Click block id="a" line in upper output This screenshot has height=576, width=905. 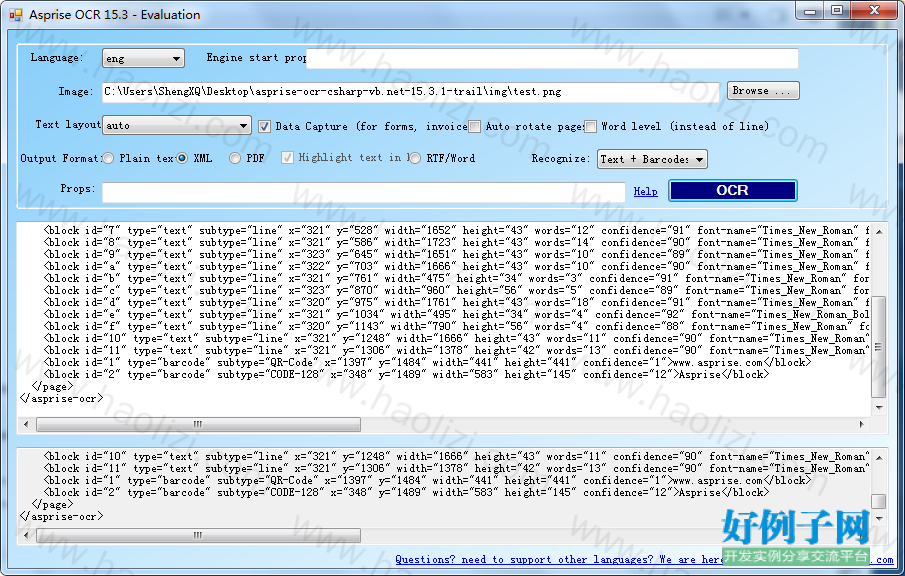(456, 267)
